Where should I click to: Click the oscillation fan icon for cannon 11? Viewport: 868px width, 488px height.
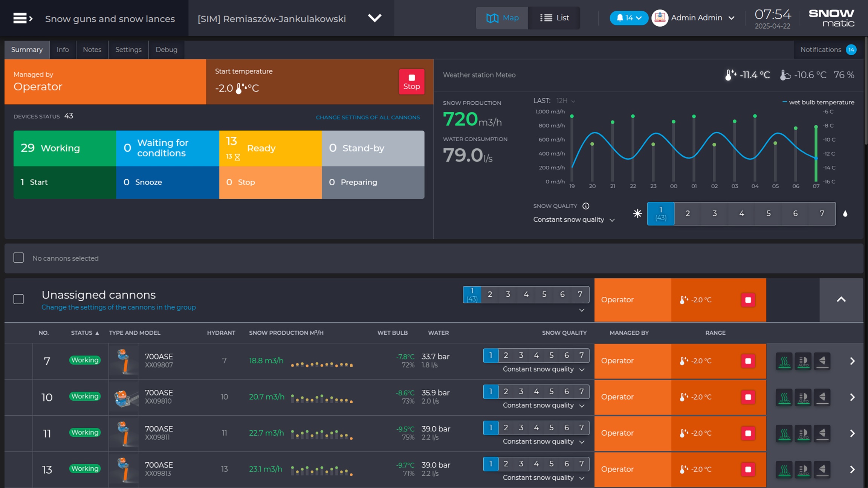822,434
